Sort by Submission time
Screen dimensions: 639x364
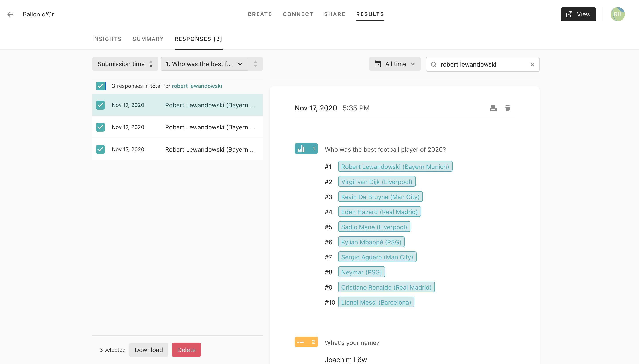click(125, 64)
